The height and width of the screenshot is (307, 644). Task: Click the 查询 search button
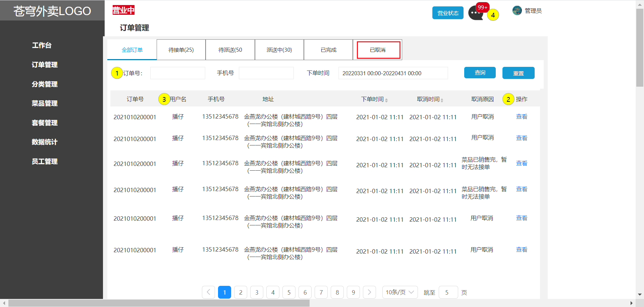(x=480, y=73)
